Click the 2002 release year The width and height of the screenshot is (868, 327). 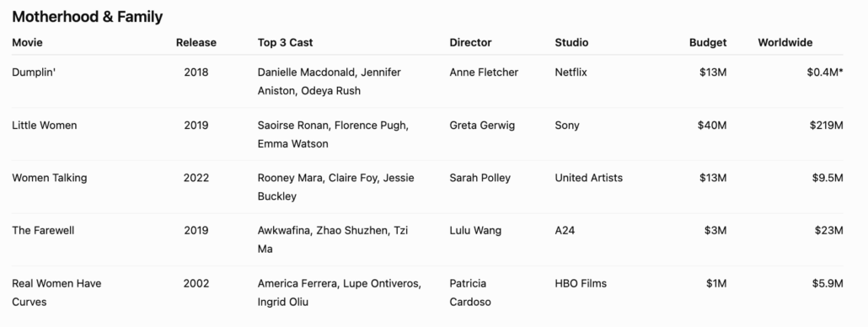coord(196,283)
